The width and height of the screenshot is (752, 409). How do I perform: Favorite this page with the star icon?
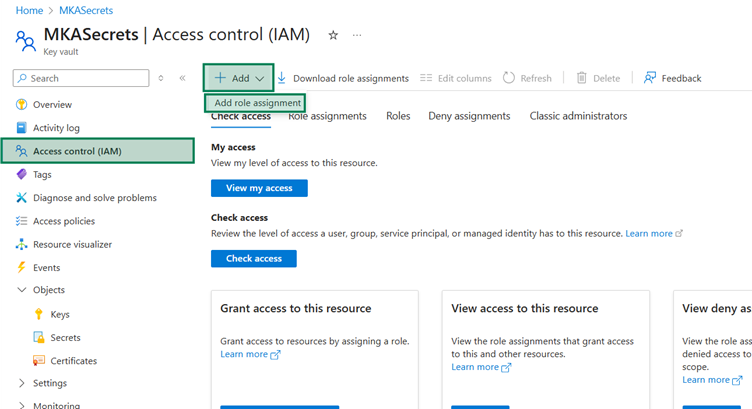333,35
